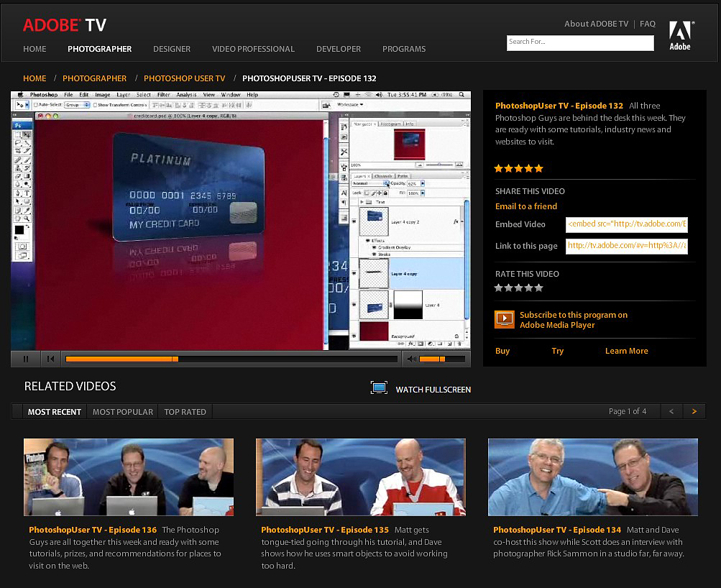Open the Episode 136 video thumbnail
This screenshot has height=588, width=721.
(x=129, y=477)
